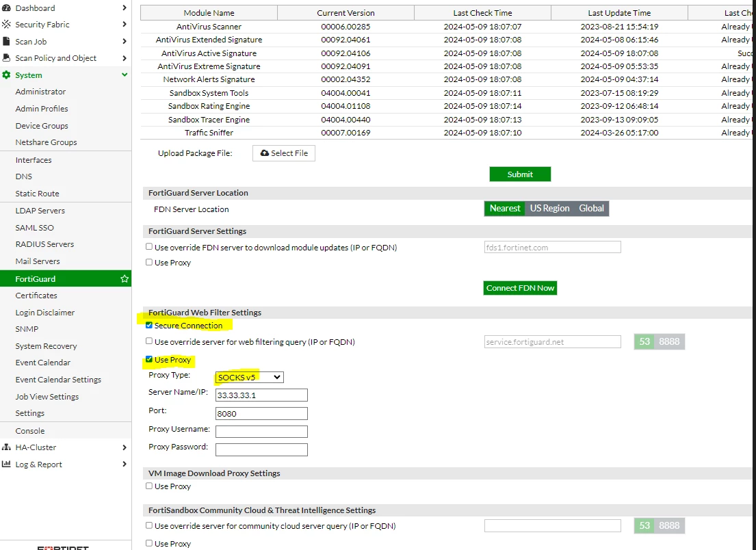Open LDAP Servers menu item

coord(40,211)
